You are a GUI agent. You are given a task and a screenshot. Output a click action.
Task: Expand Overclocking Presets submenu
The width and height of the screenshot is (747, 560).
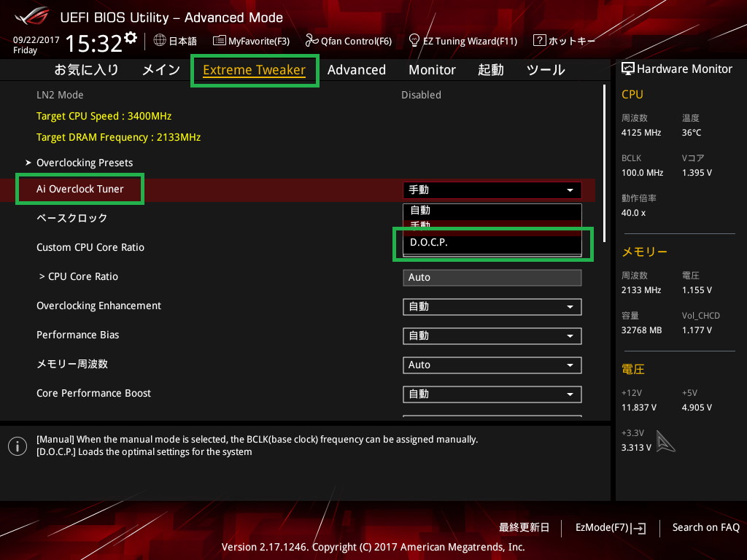(x=84, y=163)
